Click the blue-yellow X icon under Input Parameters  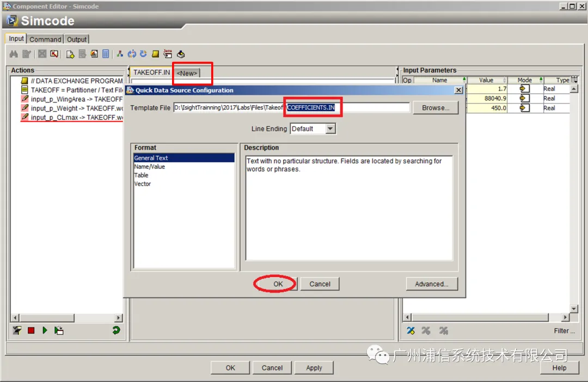click(411, 331)
